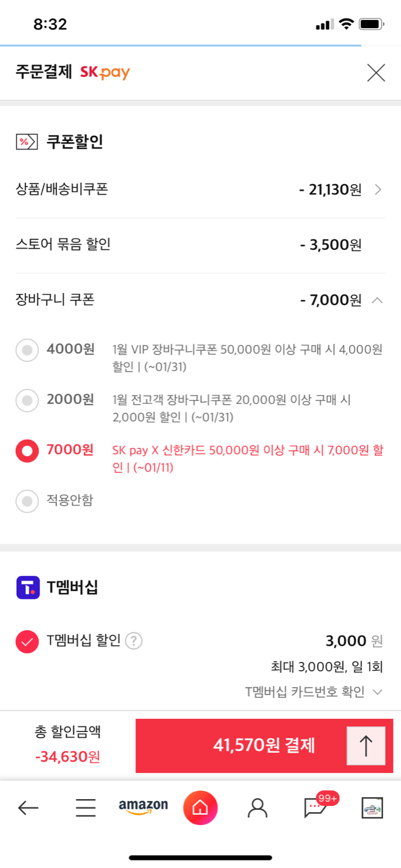The image size is (401, 868).
Task: Tap the T멤버십 할인 help question icon
Action: 133,641
